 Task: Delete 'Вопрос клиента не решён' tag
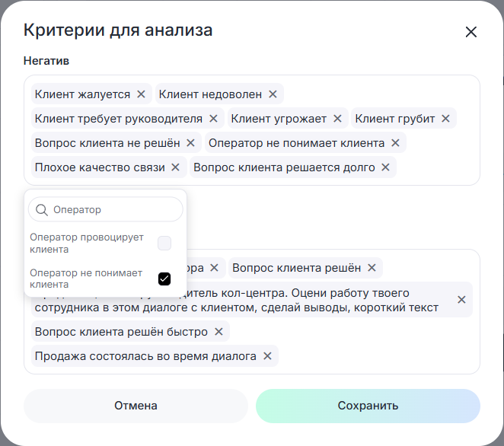pyautogui.click(x=190, y=143)
